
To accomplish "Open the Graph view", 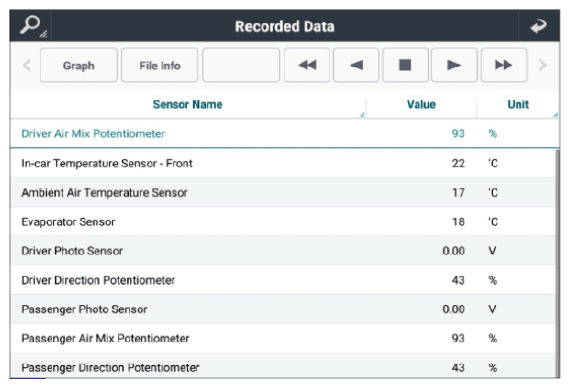I will [79, 65].
